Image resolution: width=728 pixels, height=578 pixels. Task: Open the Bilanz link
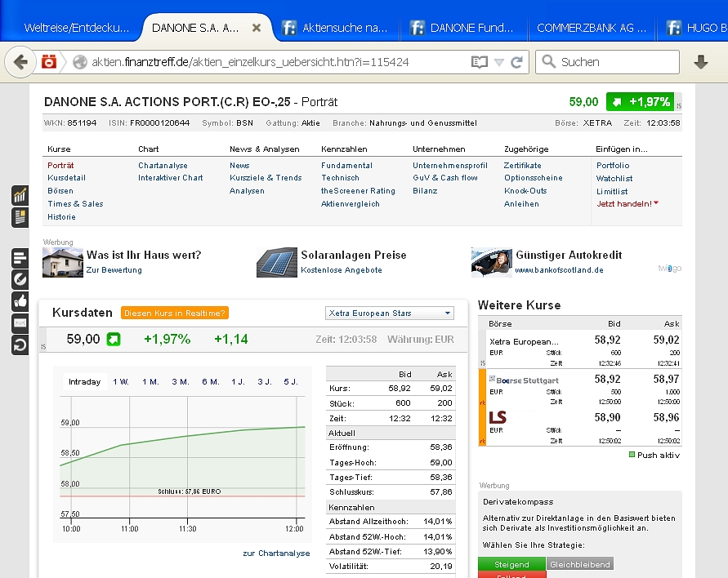(x=425, y=191)
